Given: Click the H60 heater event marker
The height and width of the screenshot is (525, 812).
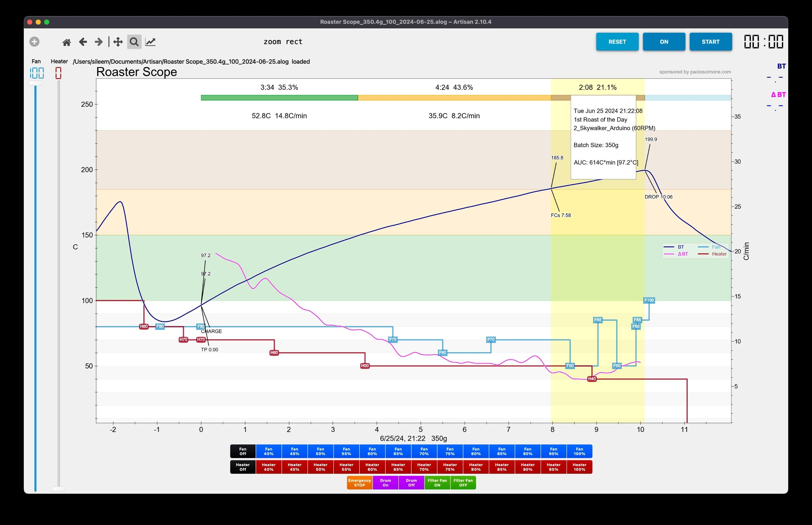Looking at the screenshot, I should click(274, 353).
